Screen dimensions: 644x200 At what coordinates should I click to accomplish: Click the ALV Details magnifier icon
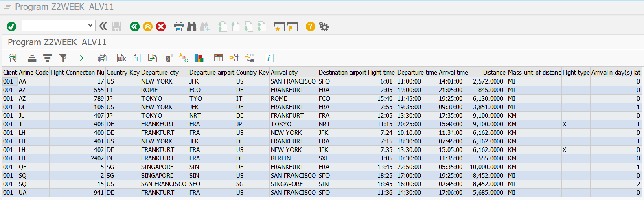click(13, 58)
